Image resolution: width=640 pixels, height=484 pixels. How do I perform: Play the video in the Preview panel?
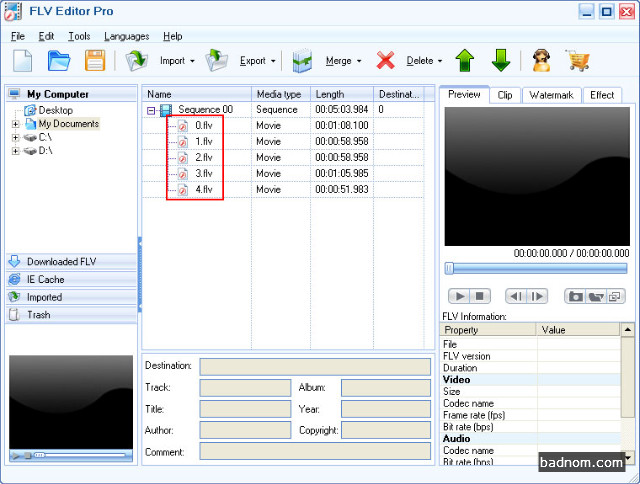point(459,296)
